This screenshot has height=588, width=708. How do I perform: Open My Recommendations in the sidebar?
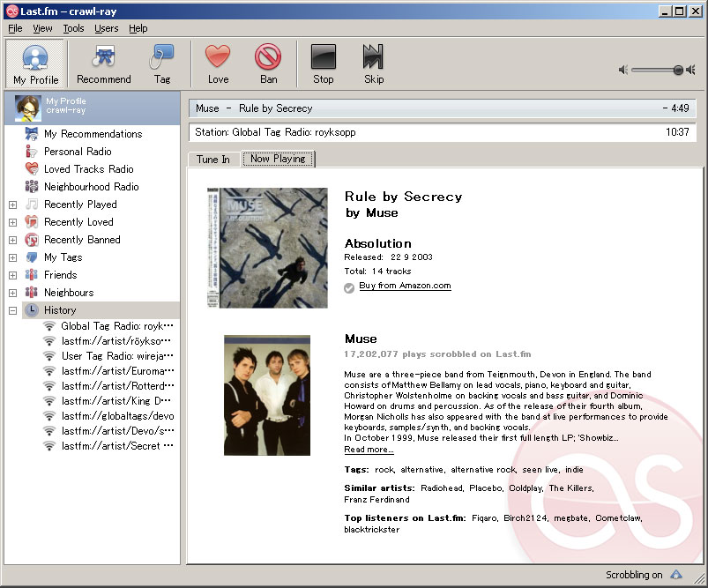click(93, 134)
